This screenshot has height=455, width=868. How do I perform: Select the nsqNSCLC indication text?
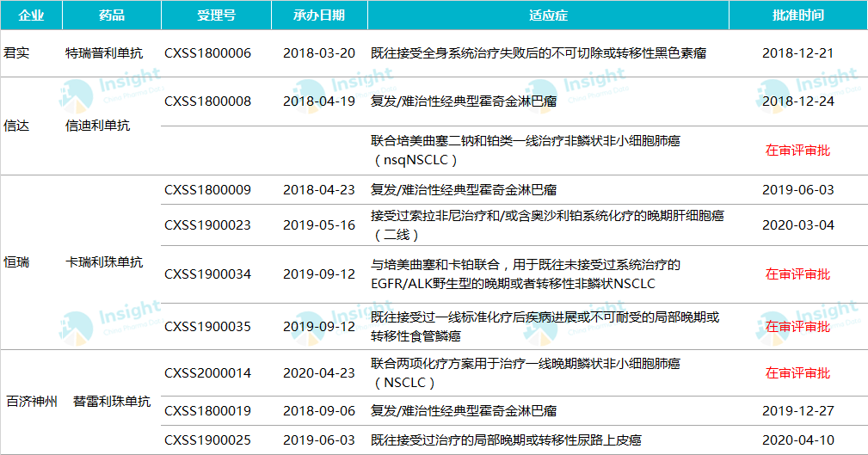coord(526,150)
